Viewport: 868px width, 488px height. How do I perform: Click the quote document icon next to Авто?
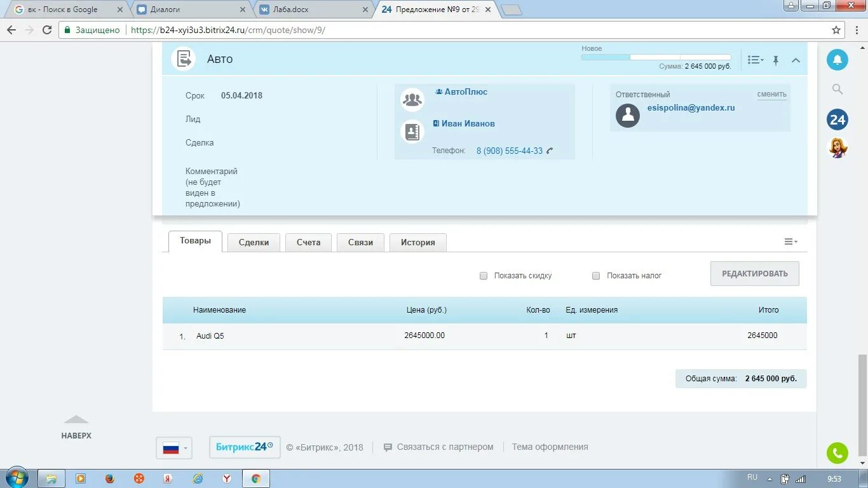(x=183, y=59)
